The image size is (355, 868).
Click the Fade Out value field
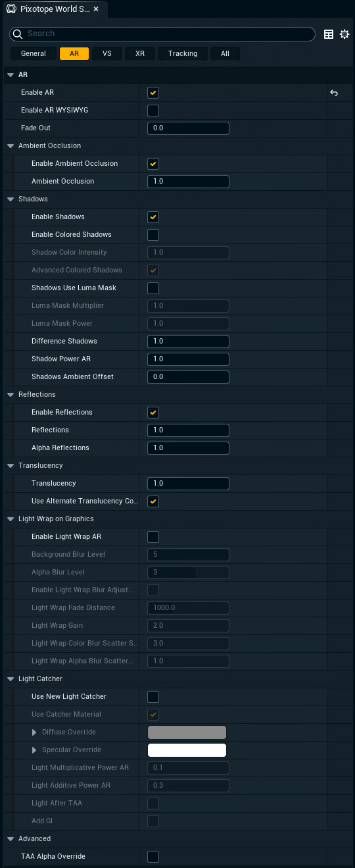189,128
